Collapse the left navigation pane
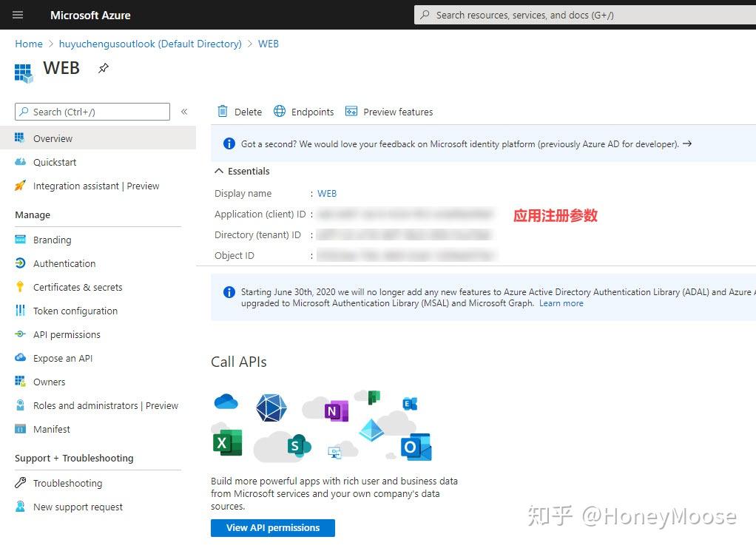The image size is (756, 551). (x=184, y=112)
